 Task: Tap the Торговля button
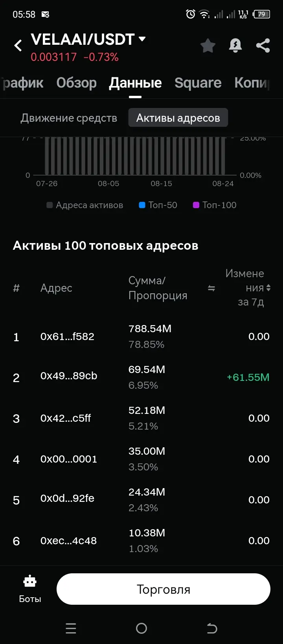point(164,589)
